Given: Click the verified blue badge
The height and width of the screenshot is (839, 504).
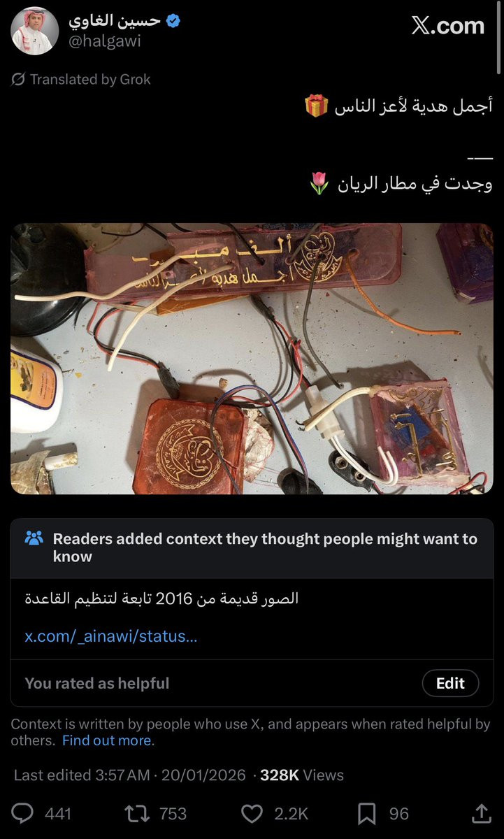Looking at the screenshot, I should coord(173,21).
